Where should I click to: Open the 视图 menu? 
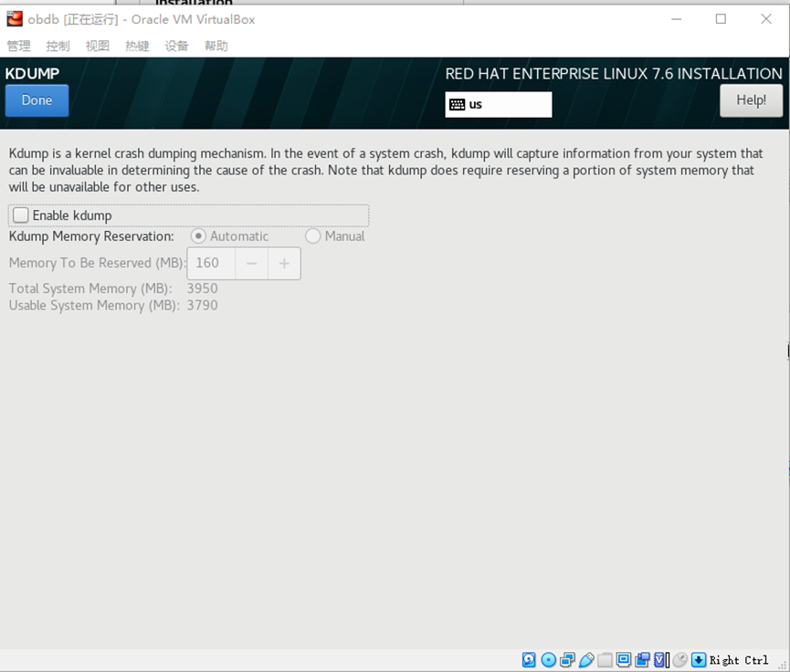97,45
